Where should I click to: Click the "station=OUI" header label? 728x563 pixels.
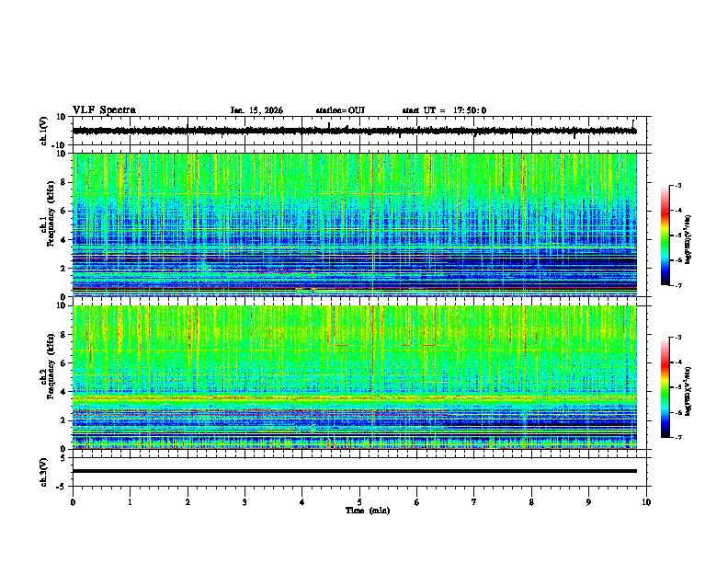pos(340,110)
